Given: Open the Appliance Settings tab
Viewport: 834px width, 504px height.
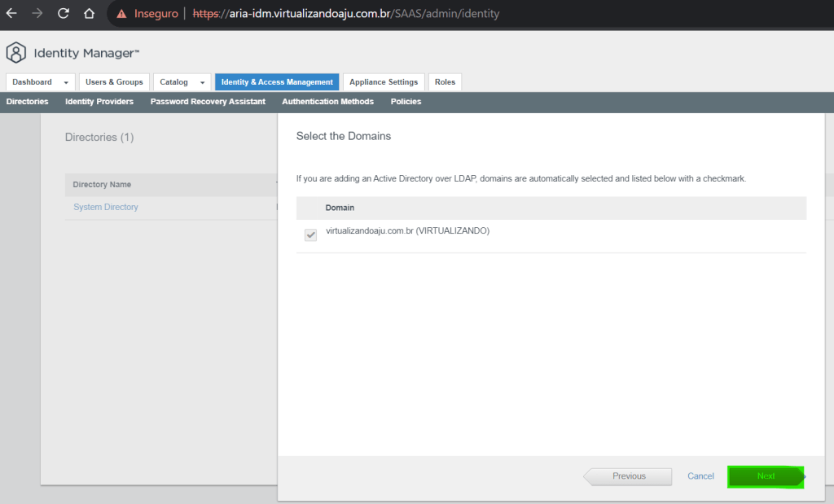Looking at the screenshot, I should [x=384, y=82].
